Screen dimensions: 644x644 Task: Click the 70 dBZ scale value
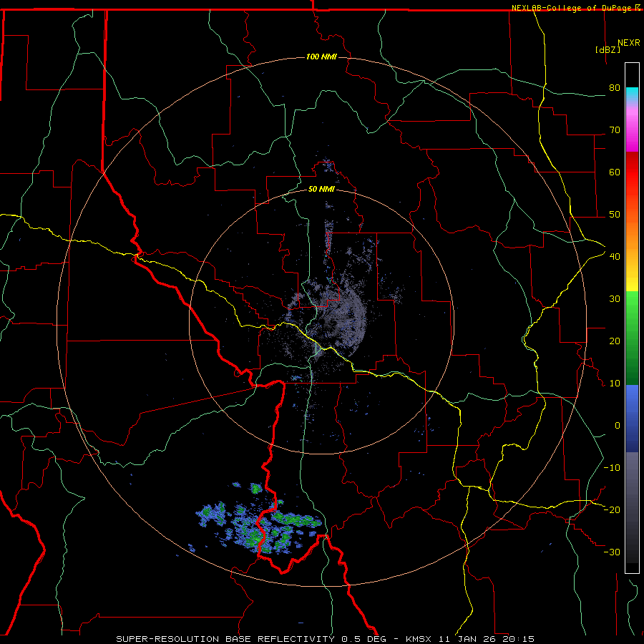click(615, 130)
